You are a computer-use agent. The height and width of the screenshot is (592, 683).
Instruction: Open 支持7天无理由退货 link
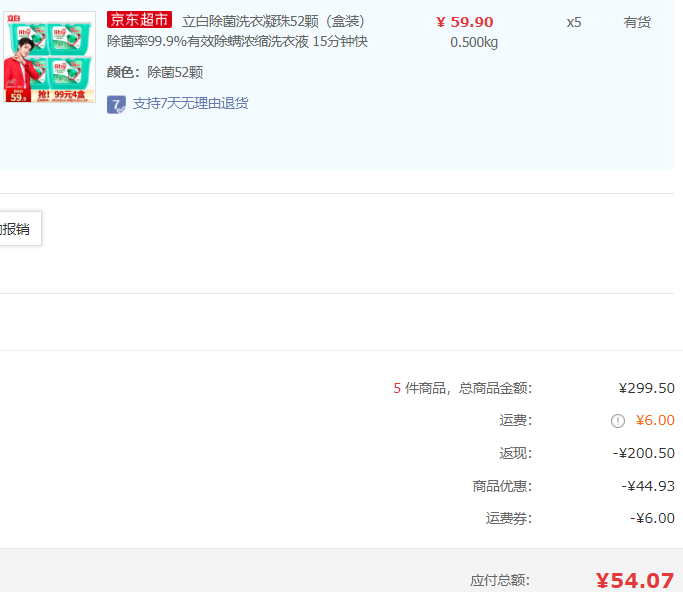tap(190, 103)
